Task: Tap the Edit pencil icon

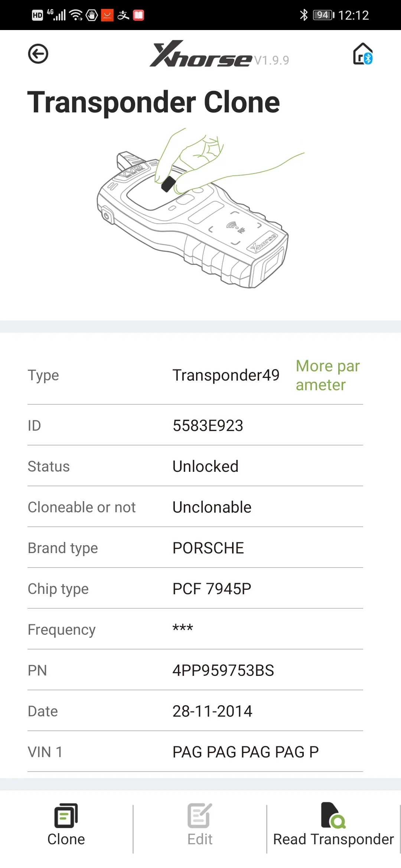Action: 200,816
